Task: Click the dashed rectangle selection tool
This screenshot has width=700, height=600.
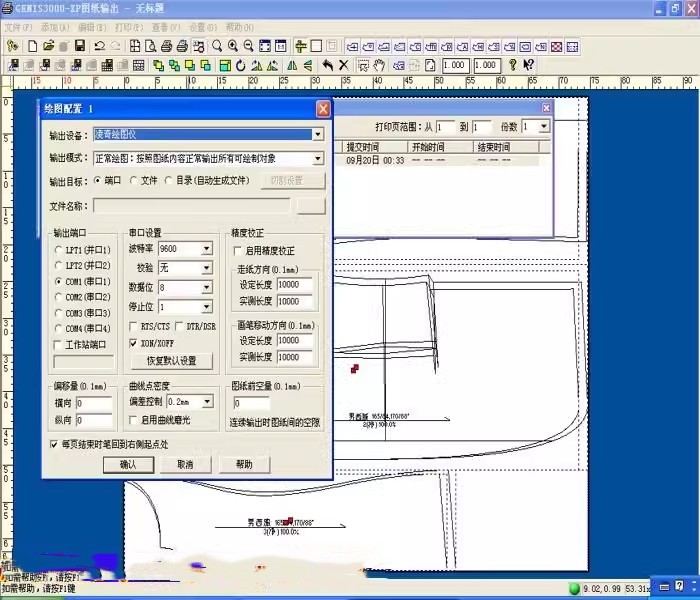Action: (x=363, y=66)
